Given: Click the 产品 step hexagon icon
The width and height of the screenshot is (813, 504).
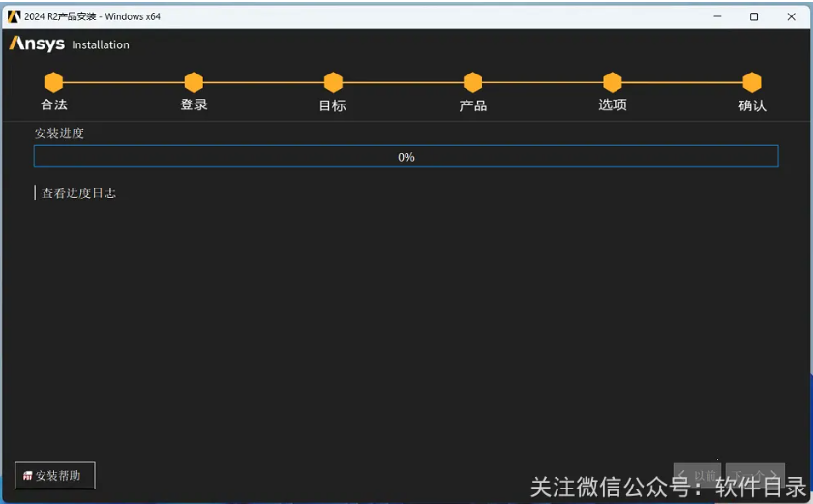Looking at the screenshot, I should coord(472,82).
